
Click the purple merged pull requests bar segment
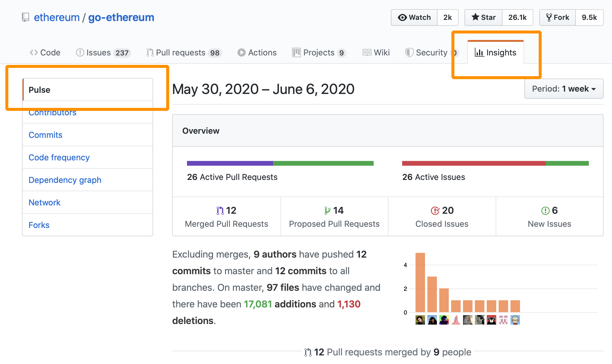230,163
